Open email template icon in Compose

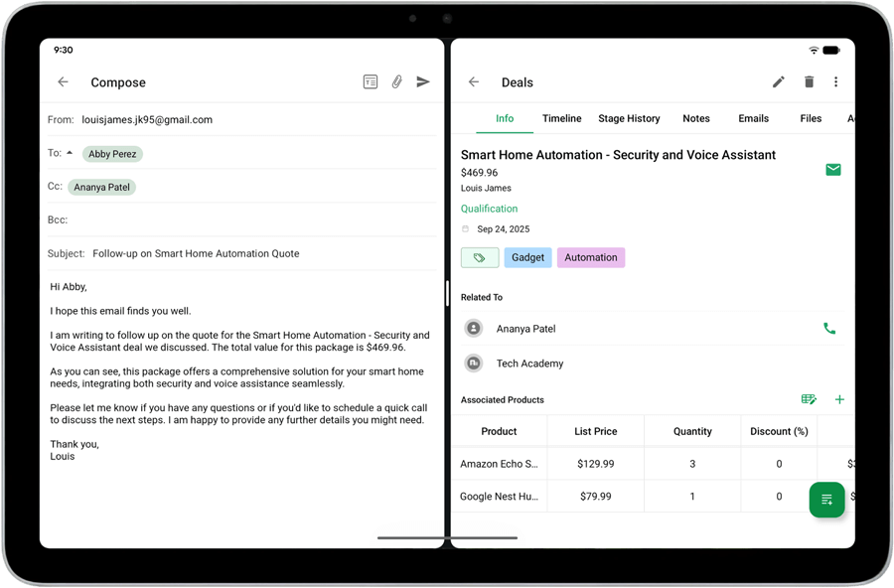tap(370, 82)
